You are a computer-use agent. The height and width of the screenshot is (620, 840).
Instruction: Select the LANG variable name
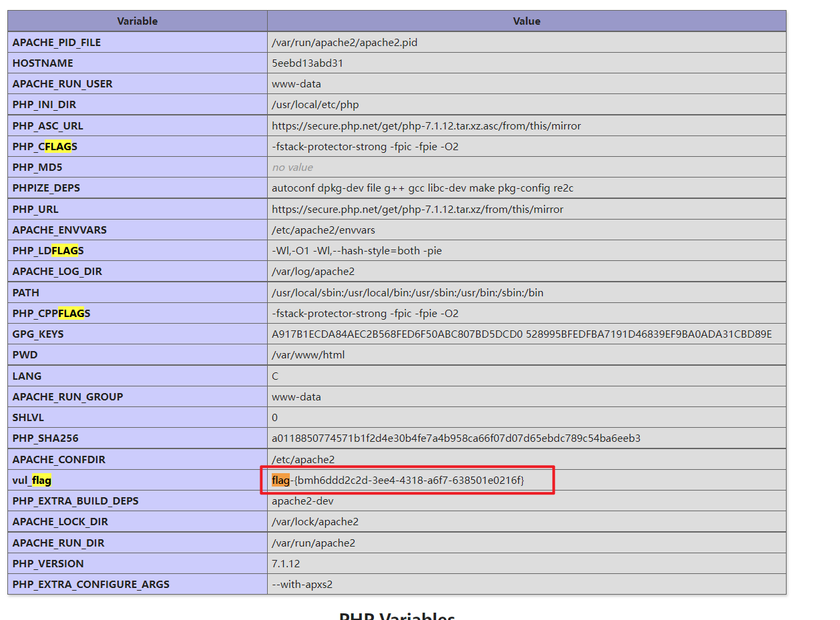pos(27,376)
